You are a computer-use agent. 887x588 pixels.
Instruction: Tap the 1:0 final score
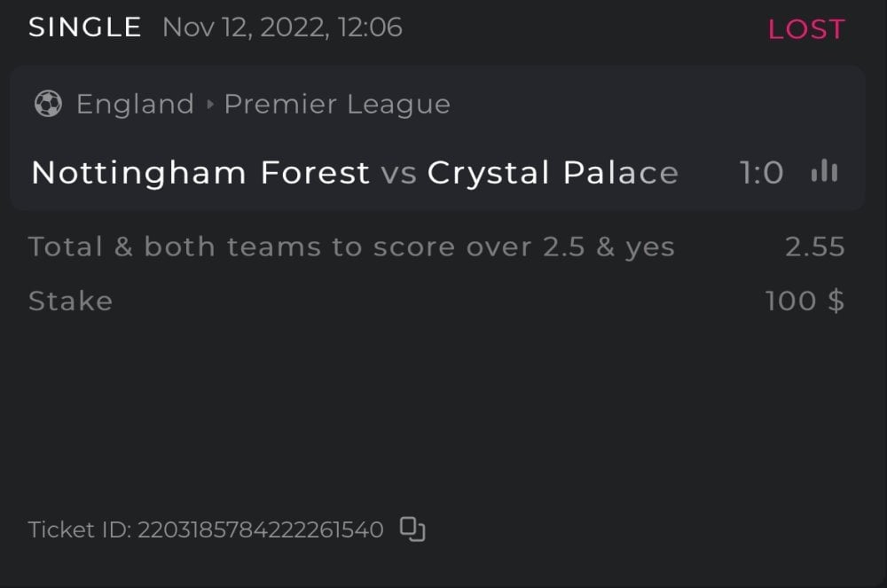click(x=761, y=173)
